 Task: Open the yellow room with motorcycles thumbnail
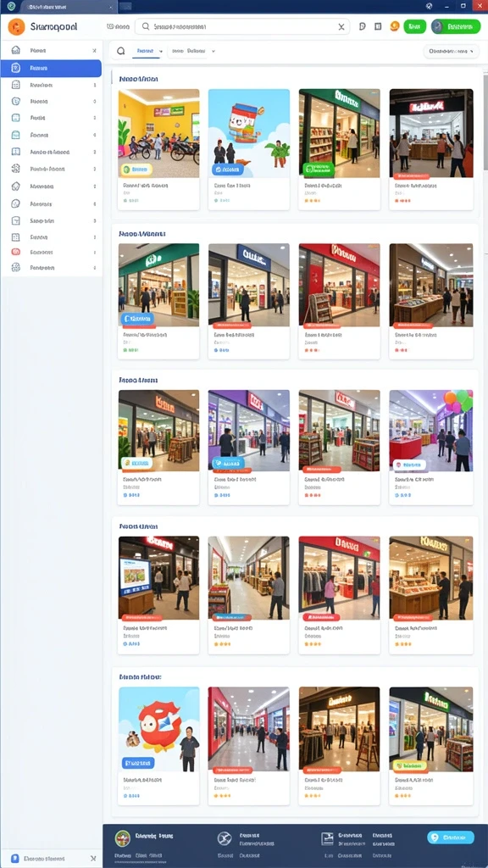pos(158,133)
